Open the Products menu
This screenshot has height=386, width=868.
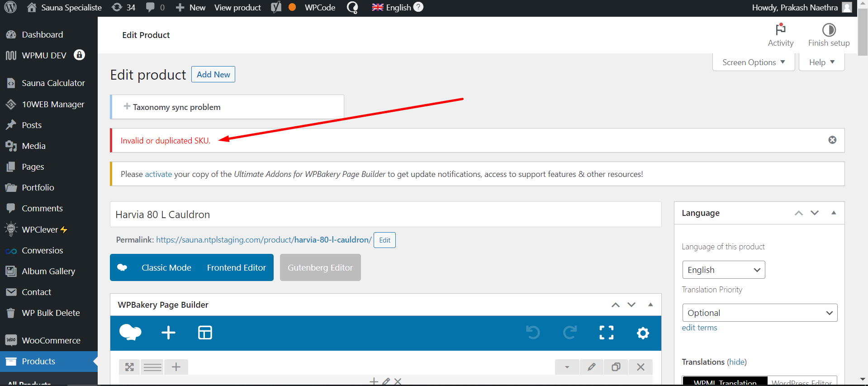coord(49,361)
